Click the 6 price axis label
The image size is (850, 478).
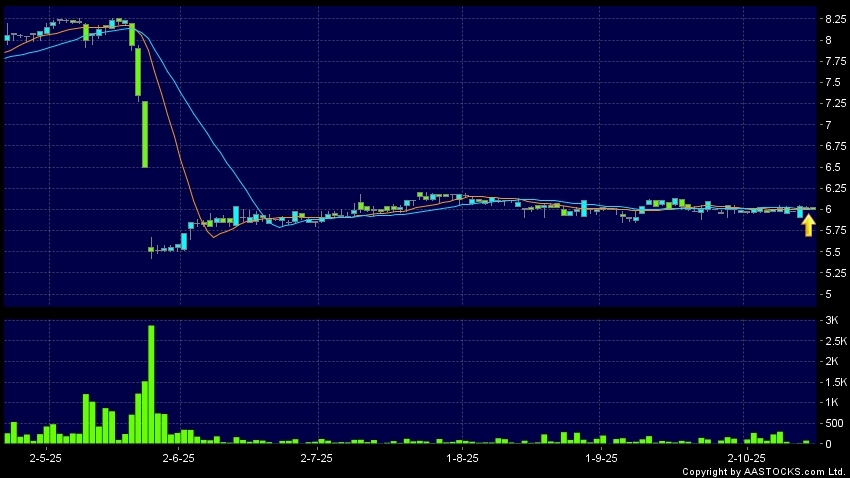click(828, 210)
